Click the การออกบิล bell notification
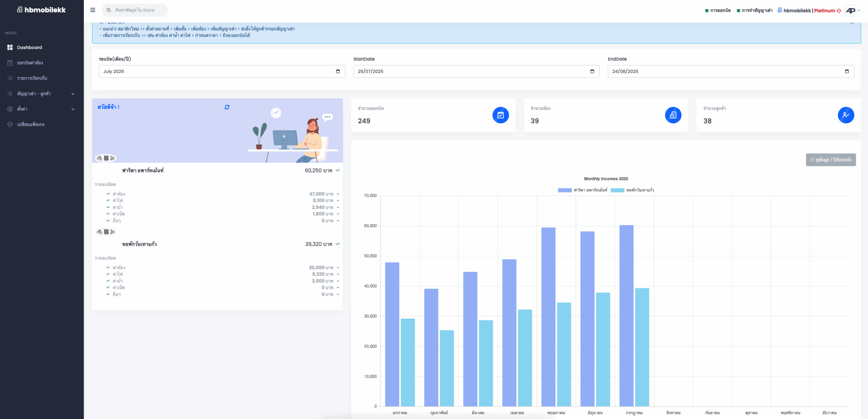This screenshot has height=419, width=868. click(717, 10)
